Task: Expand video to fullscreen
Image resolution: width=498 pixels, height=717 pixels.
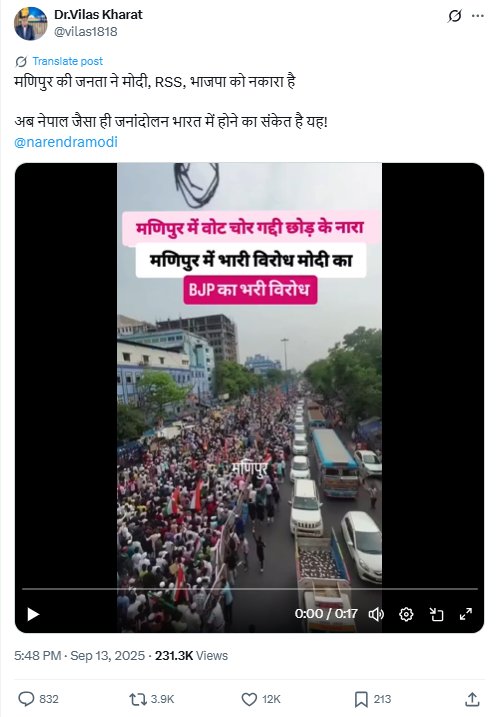Action: coord(466,614)
